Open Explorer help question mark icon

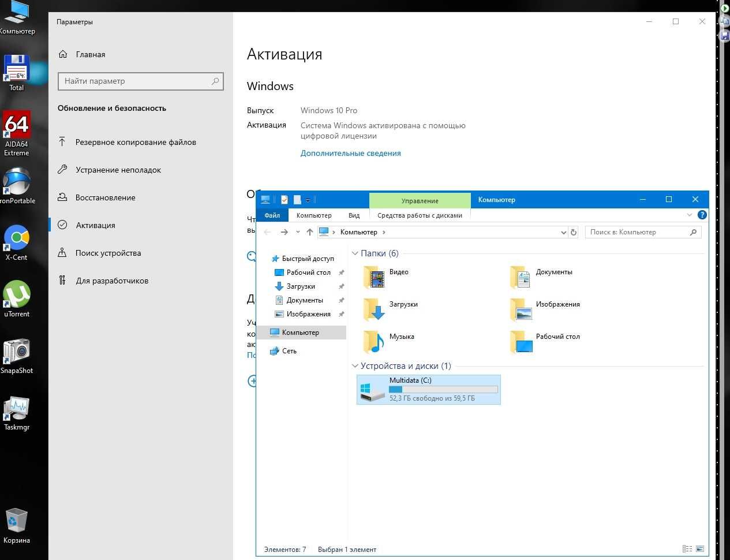click(x=702, y=215)
